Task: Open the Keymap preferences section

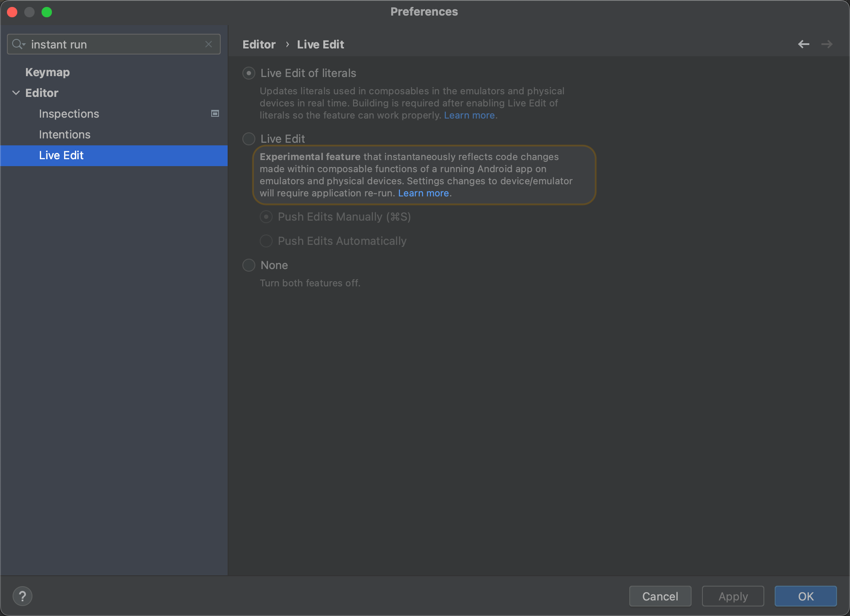Action: point(47,72)
